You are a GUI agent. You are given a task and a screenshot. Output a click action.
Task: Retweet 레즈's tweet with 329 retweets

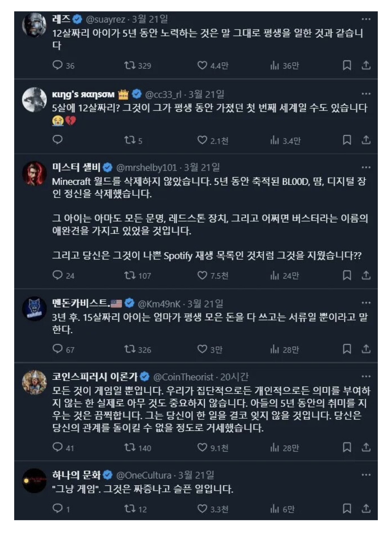pos(130,65)
